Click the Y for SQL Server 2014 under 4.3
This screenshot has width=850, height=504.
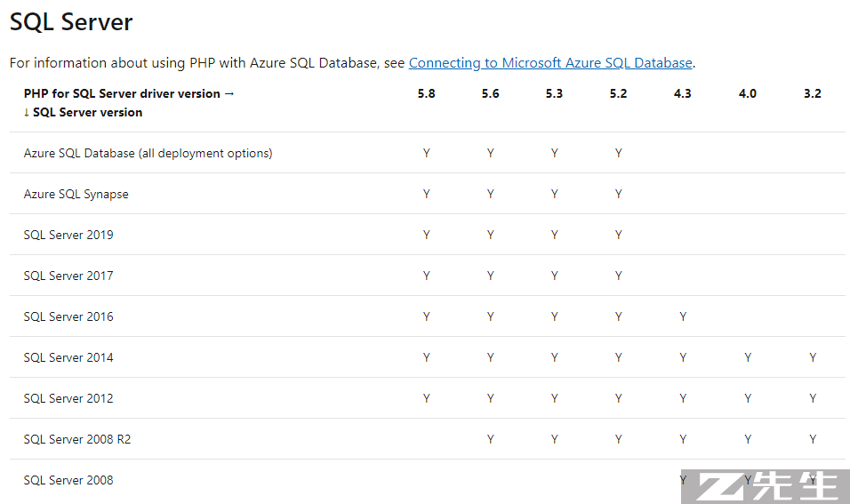coord(683,357)
